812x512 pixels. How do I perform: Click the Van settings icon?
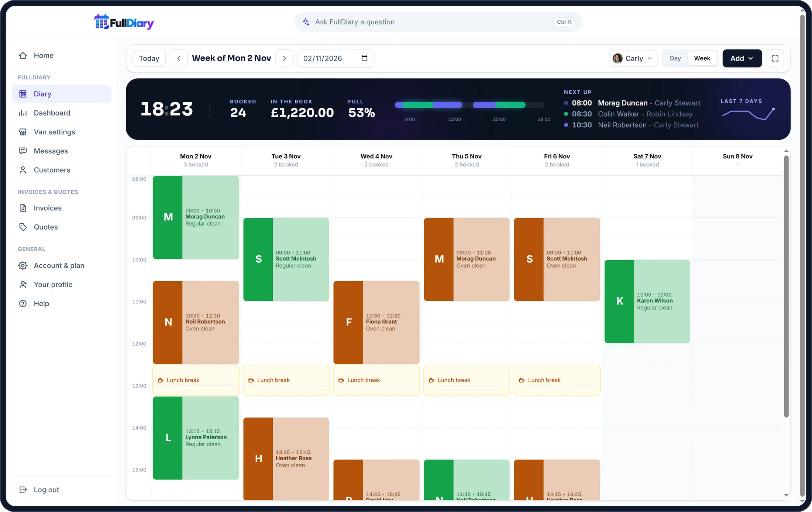pyautogui.click(x=23, y=132)
